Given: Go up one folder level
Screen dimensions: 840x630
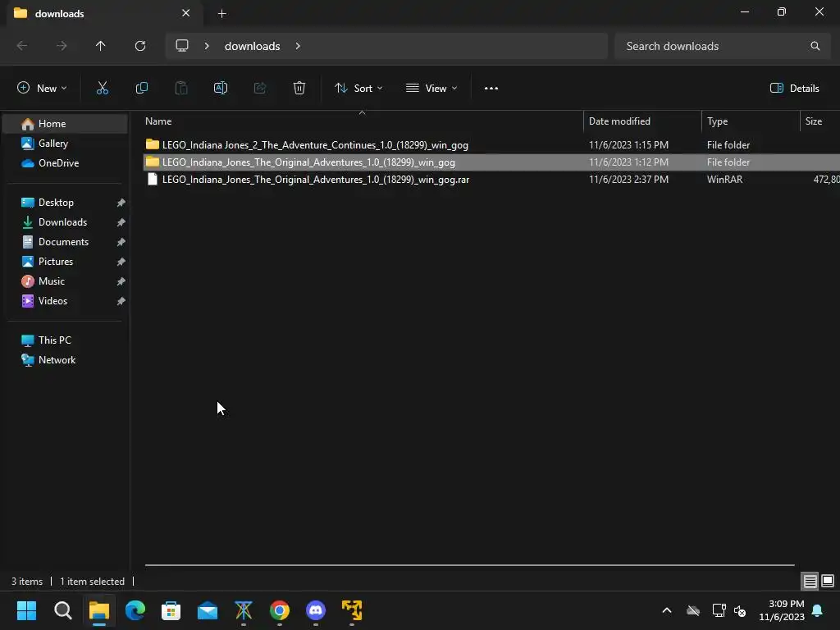Looking at the screenshot, I should (x=100, y=46).
